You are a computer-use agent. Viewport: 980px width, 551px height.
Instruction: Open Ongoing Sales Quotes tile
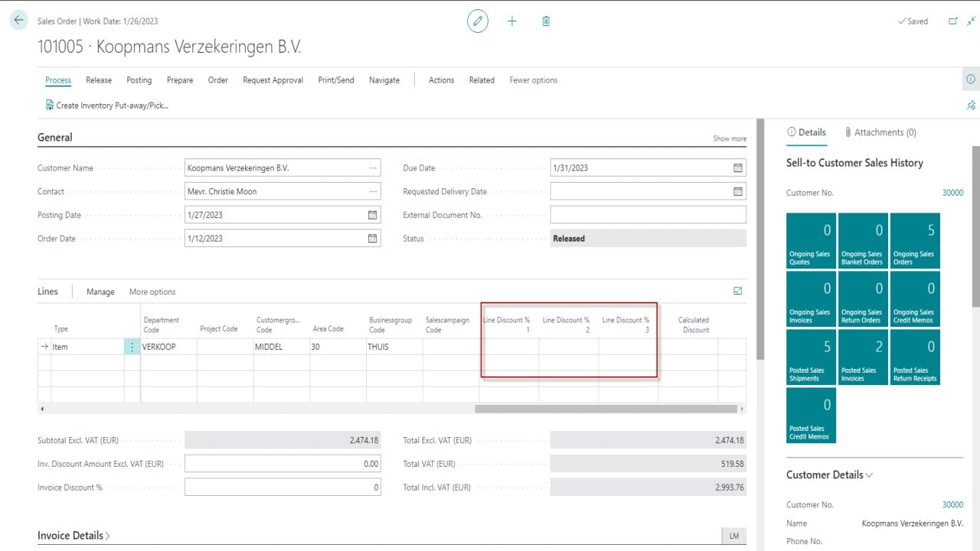pos(811,241)
